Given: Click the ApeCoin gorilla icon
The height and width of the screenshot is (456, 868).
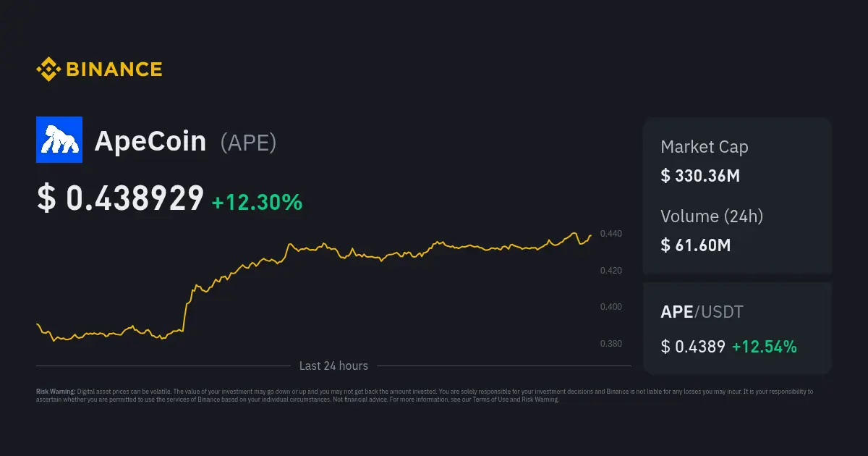Looking at the screenshot, I should [x=59, y=140].
